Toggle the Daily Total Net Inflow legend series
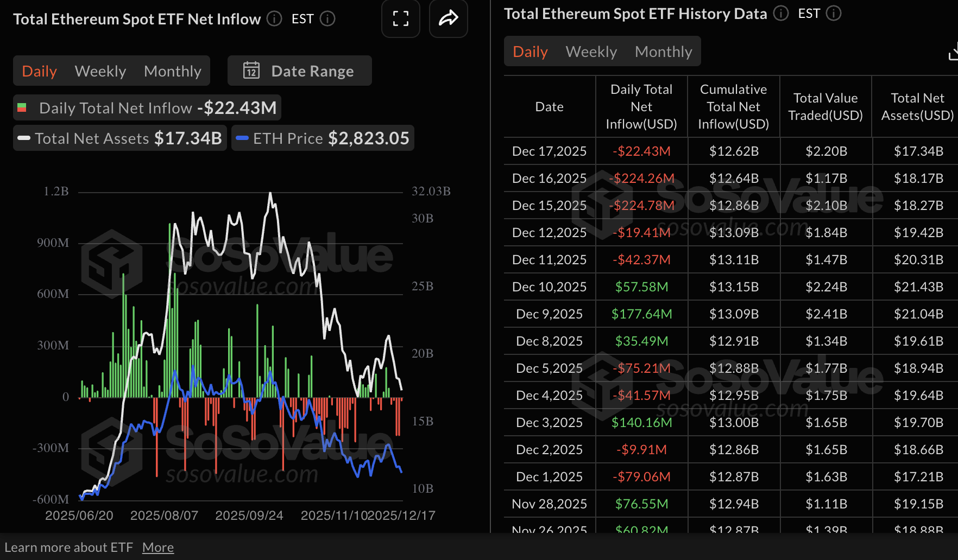This screenshot has width=958, height=560. click(x=147, y=107)
